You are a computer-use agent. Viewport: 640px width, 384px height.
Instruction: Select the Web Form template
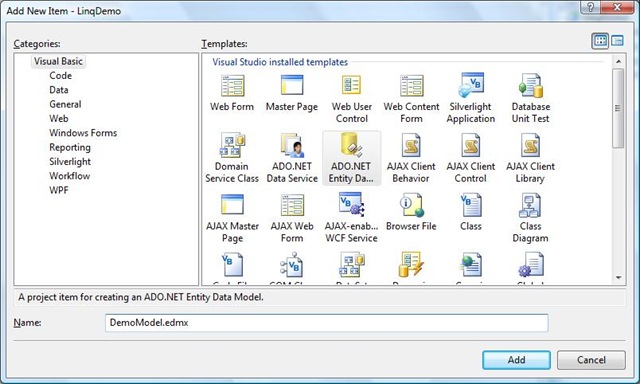[232, 93]
